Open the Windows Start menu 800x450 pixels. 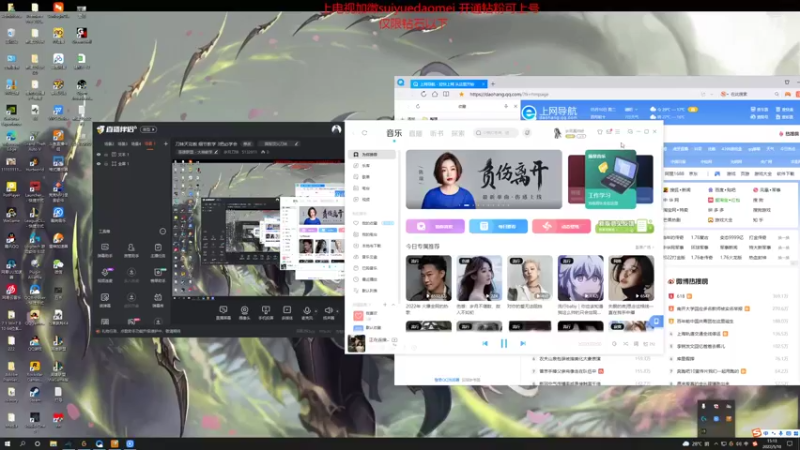[x=7, y=444]
